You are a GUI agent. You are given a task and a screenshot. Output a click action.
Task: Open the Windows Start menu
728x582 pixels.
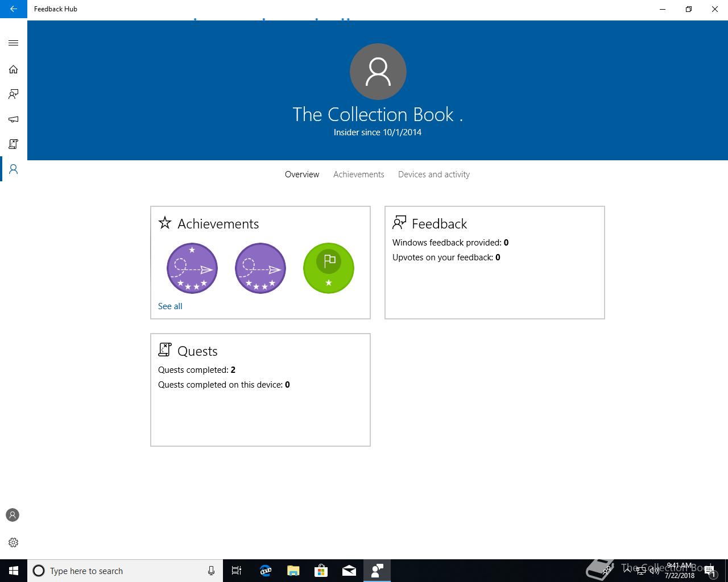click(x=14, y=571)
